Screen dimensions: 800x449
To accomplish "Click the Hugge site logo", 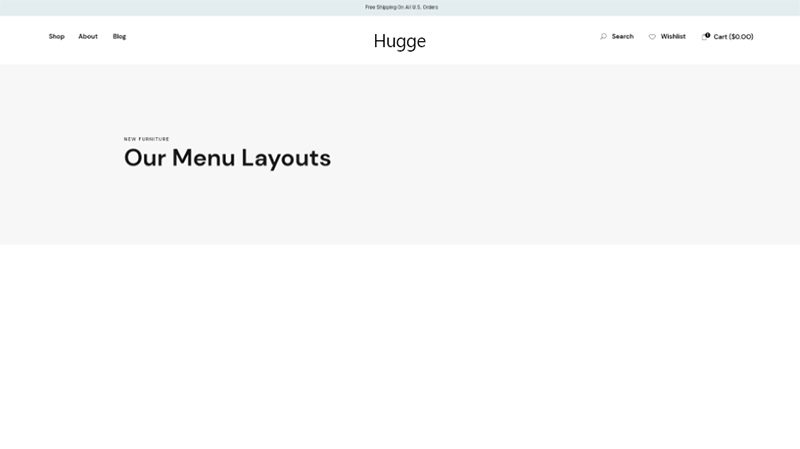I will pyautogui.click(x=399, y=41).
